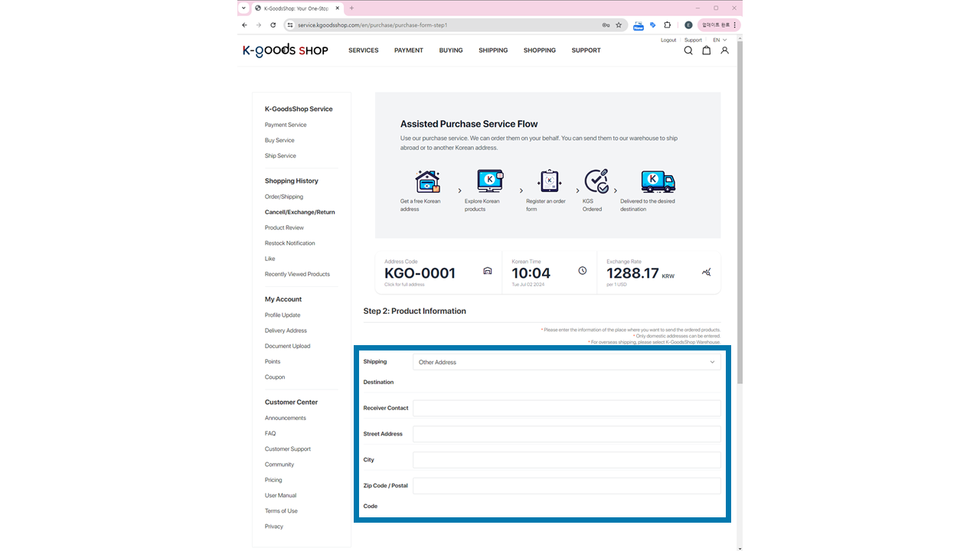The width and height of the screenshot is (980, 551).
Task: Open the Shipping Destination dropdown
Action: [567, 362]
